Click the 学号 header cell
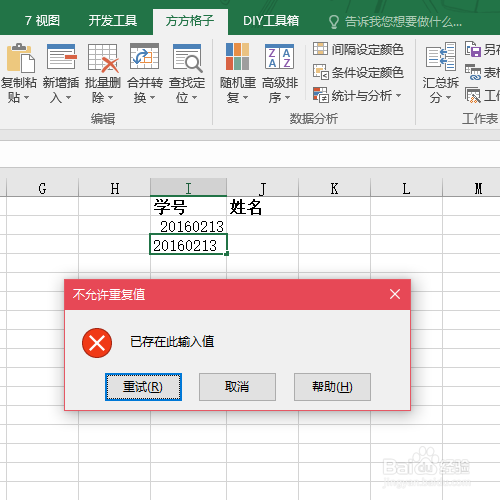 coord(189,206)
